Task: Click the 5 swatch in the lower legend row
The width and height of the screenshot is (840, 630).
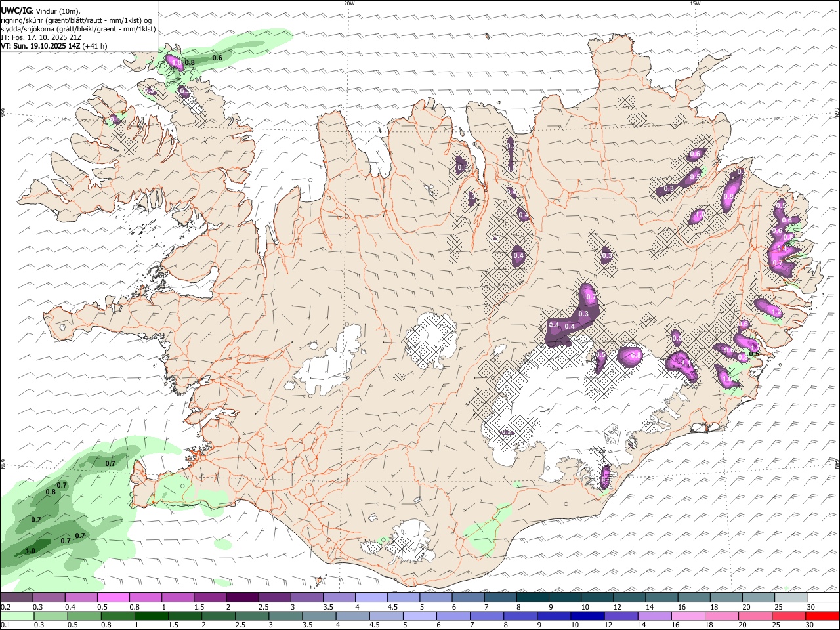Action: click(x=420, y=616)
